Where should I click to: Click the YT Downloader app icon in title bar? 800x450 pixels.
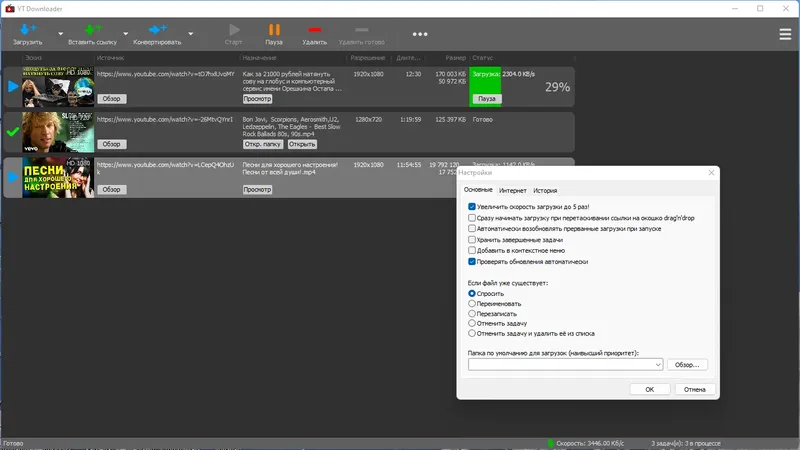click(10, 8)
